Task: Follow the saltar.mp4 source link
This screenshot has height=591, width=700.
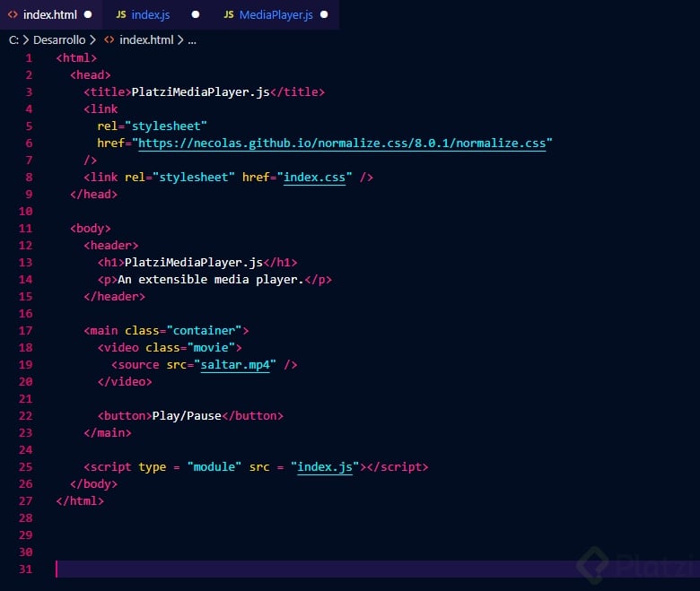Action: tap(235, 365)
